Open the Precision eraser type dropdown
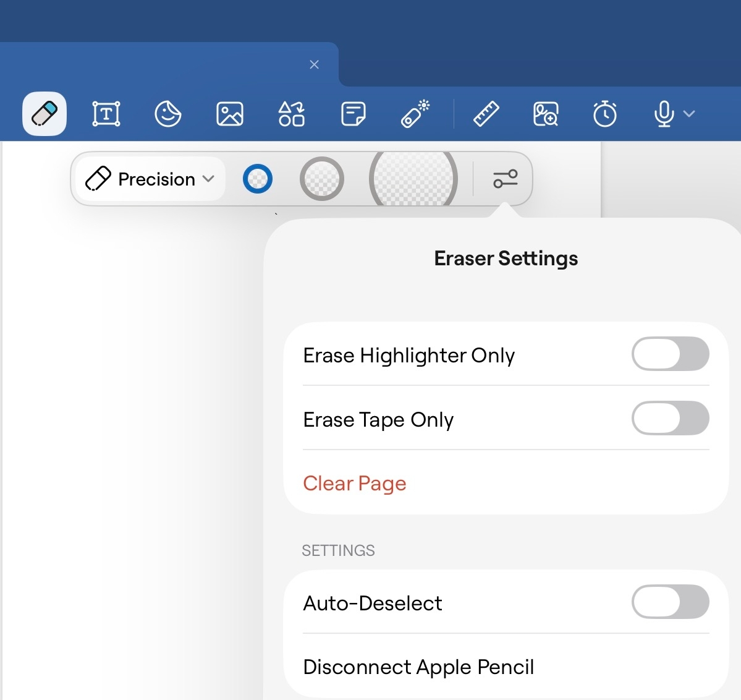 tap(150, 179)
